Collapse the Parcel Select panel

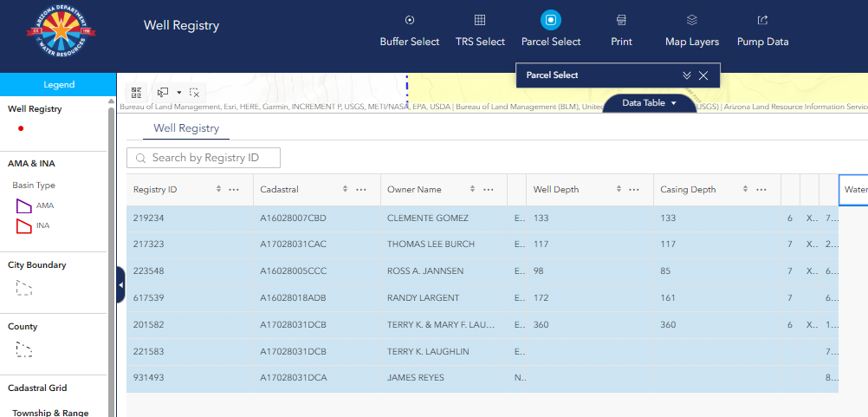coord(687,75)
